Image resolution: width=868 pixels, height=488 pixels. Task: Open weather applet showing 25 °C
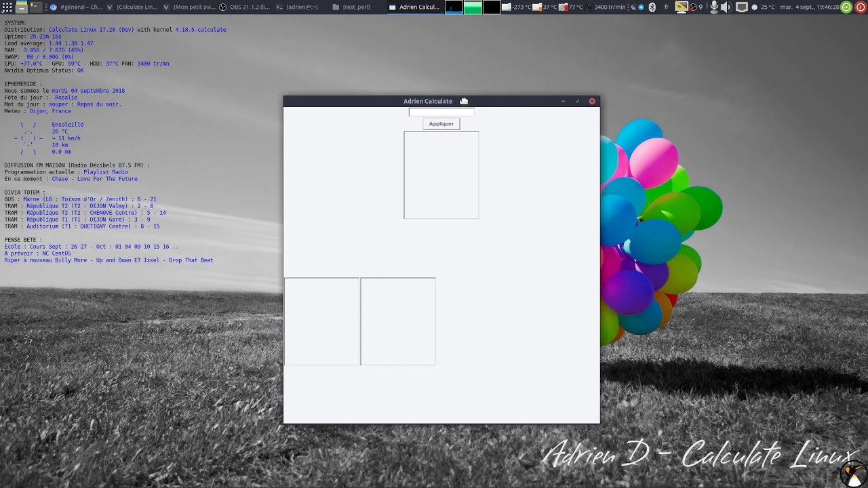(763, 7)
